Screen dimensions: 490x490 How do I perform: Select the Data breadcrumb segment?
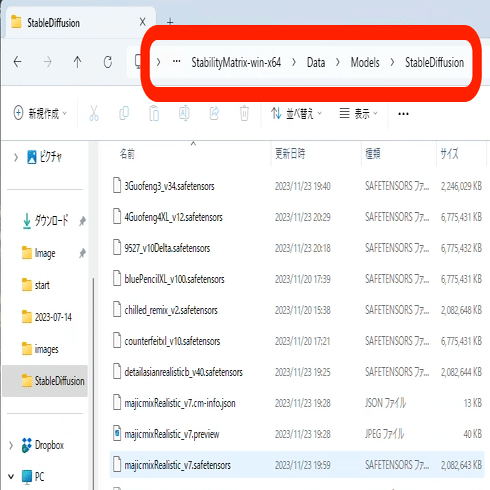pos(316,62)
